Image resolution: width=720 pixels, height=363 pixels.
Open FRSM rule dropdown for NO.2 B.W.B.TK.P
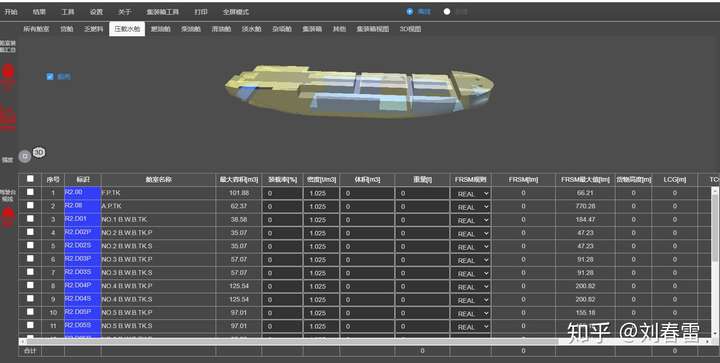pos(471,234)
